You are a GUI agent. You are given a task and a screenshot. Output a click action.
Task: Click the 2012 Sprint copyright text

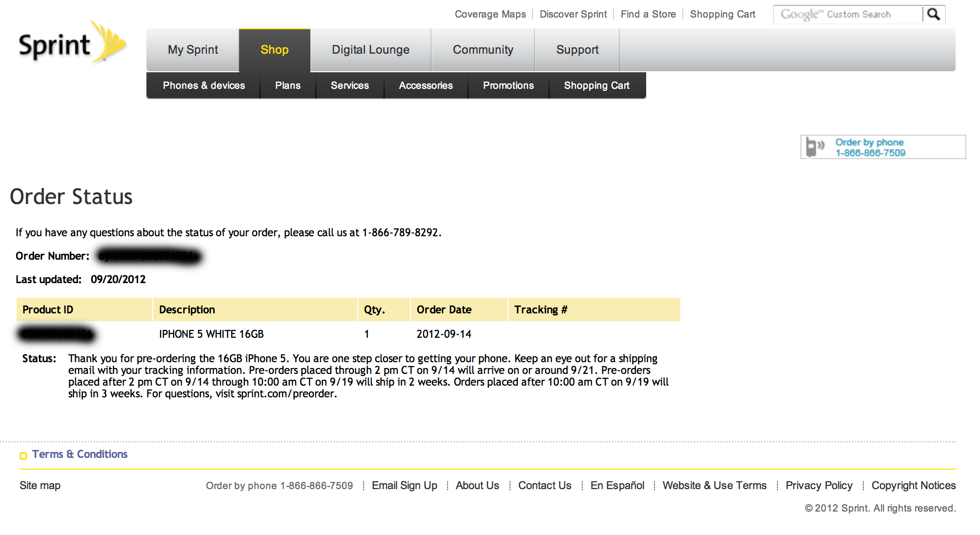tap(880, 508)
